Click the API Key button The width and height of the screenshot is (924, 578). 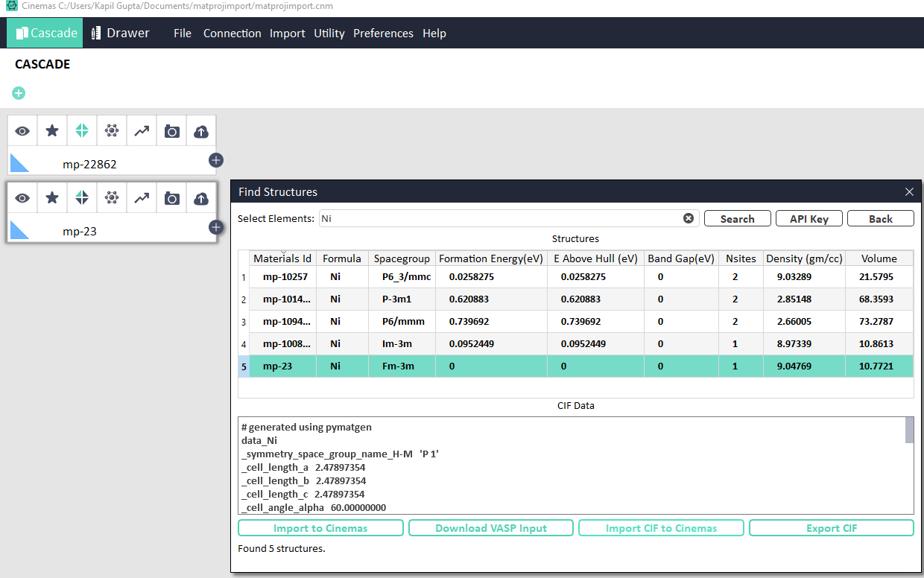click(809, 218)
